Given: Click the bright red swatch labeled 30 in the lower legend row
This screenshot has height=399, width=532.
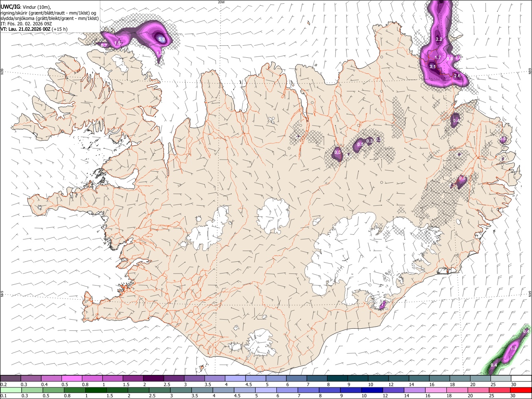Looking at the screenshot, I should pos(520,390).
